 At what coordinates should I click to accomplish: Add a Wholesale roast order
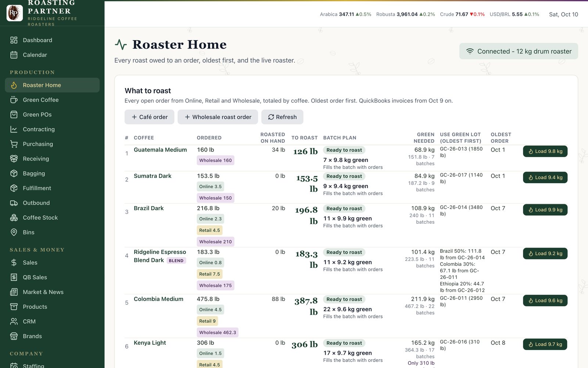(218, 117)
